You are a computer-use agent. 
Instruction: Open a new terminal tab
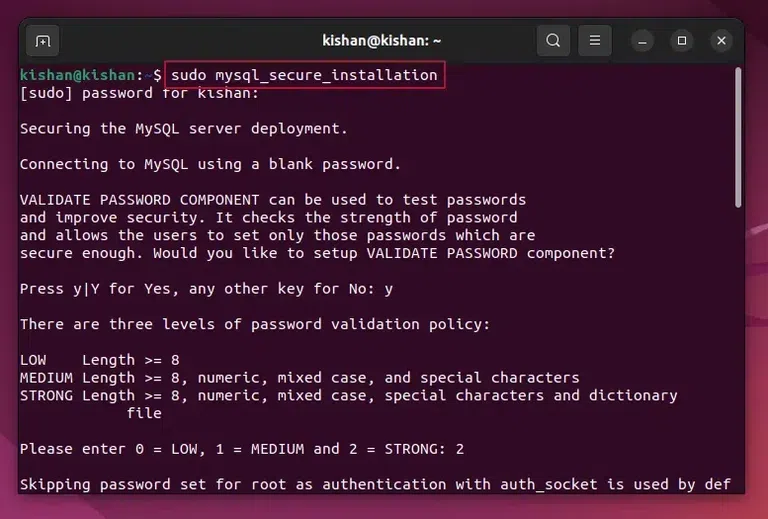tap(42, 41)
